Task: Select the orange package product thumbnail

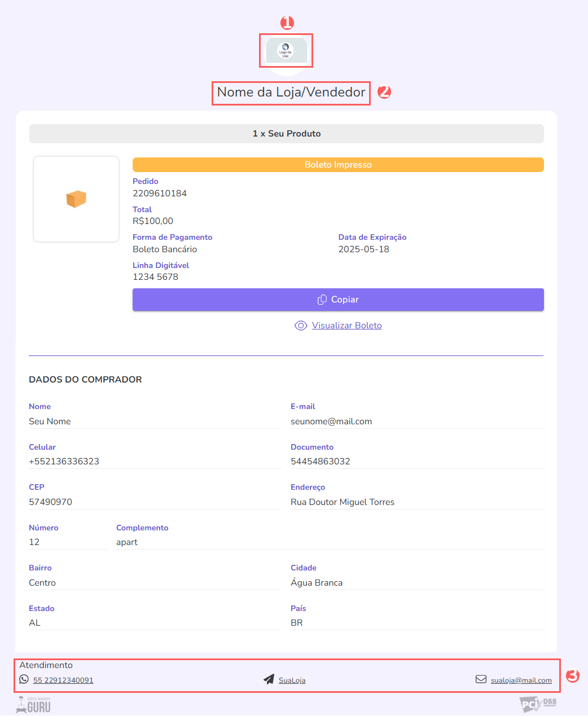Action: [x=76, y=199]
